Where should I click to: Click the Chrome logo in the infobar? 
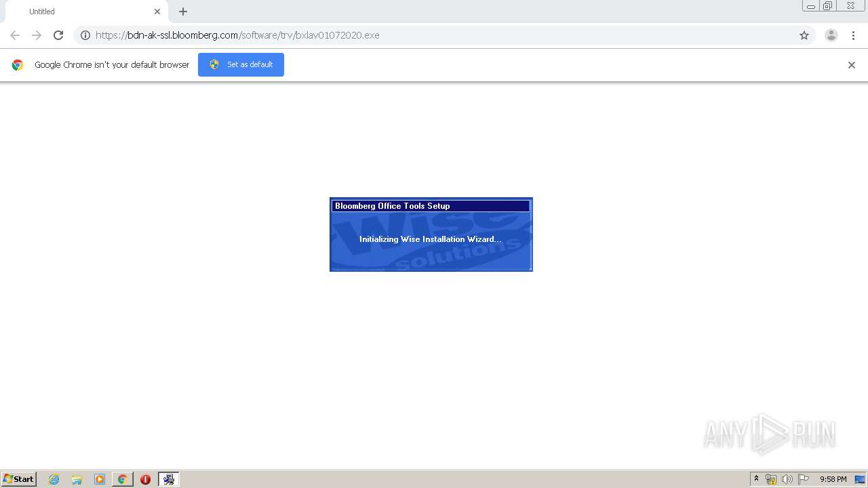pyautogui.click(x=18, y=65)
